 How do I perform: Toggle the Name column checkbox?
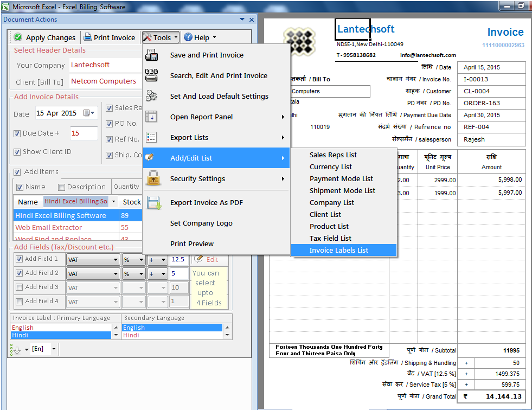click(x=20, y=187)
